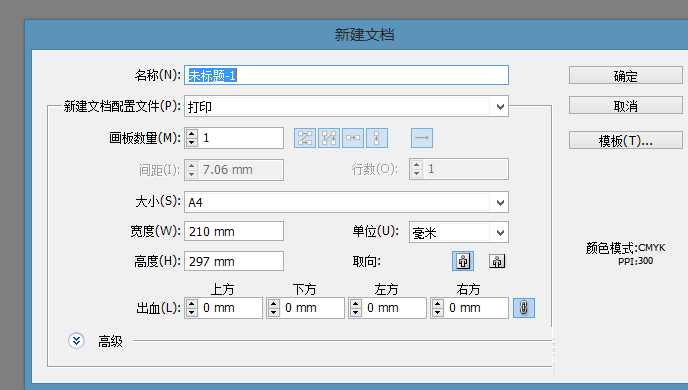Viewport: 688px width, 390px height.
Task: Open the 单位 units dropdown showing 毫米
Action: coord(500,233)
